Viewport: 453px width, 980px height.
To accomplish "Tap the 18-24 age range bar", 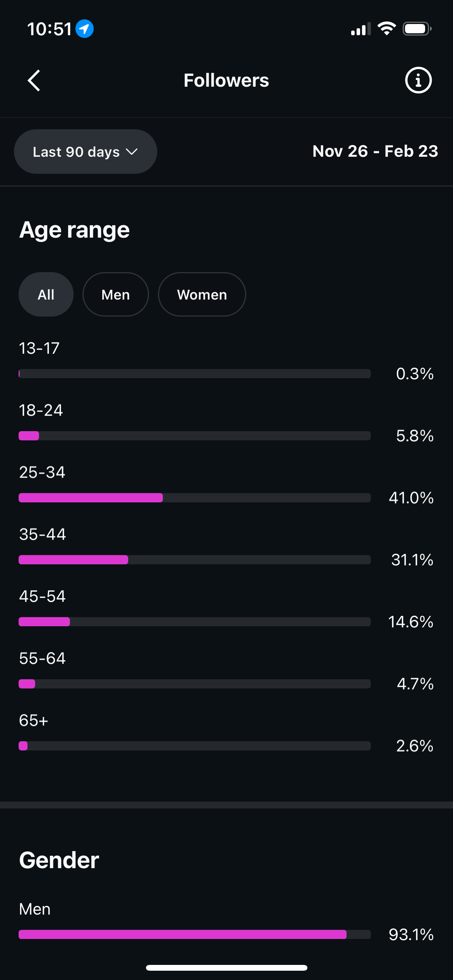I will coord(194,436).
